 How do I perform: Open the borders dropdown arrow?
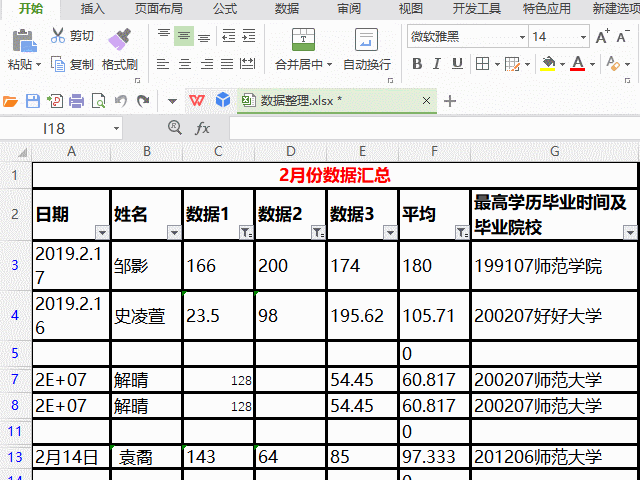click(497, 64)
